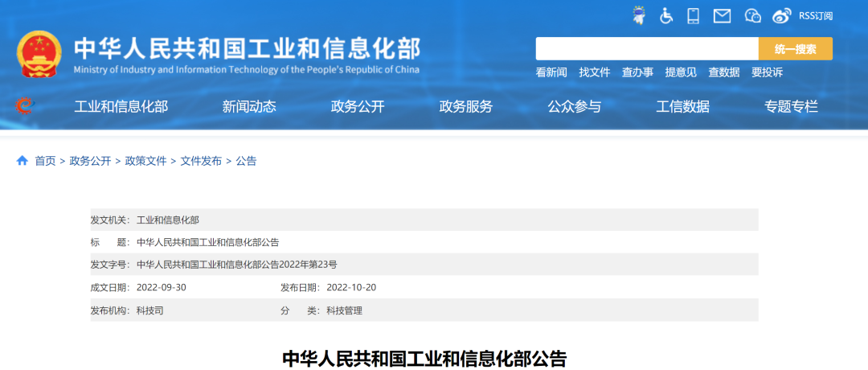Open the 新闻动态 menu
This screenshot has height=370, width=868.
point(249,106)
